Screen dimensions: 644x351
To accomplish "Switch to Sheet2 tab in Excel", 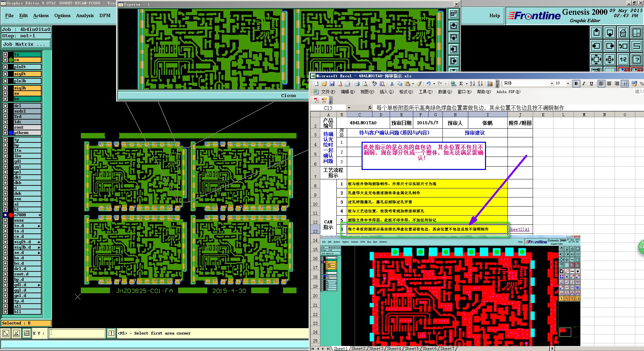I will click(358, 348).
